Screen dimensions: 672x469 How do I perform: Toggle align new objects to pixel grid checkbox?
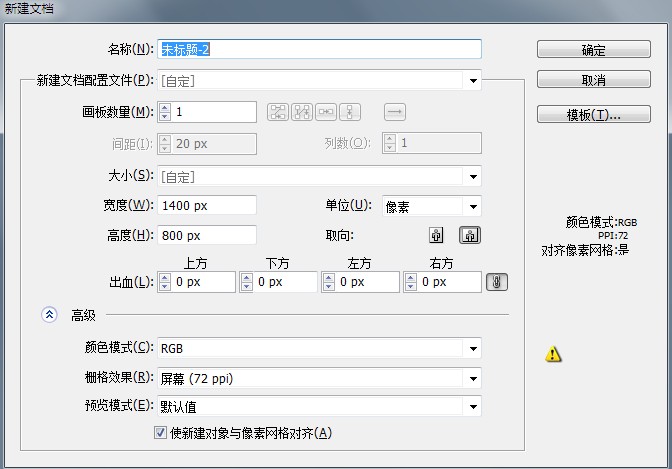click(160, 433)
